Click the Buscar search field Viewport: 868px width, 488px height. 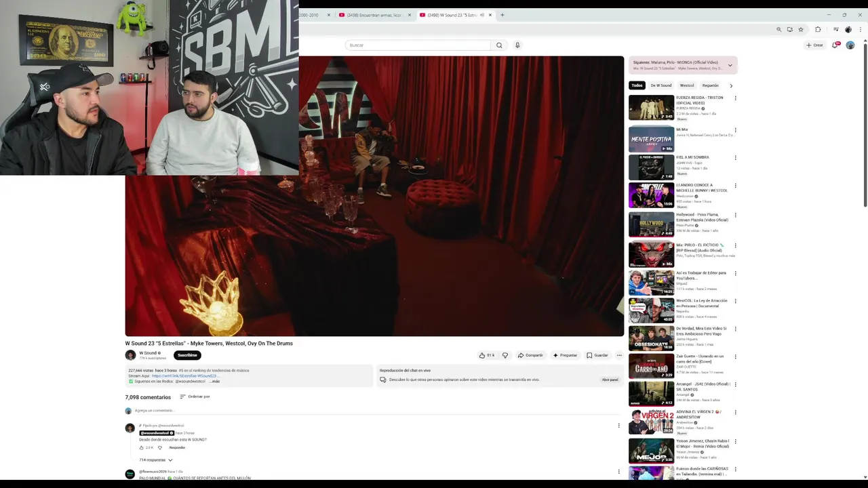click(x=418, y=45)
